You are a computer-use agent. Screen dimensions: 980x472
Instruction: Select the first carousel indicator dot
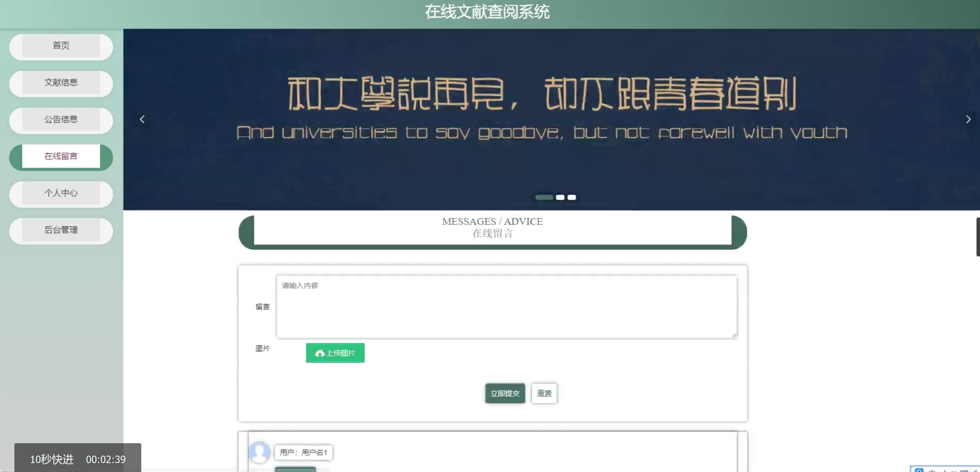[x=544, y=197]
